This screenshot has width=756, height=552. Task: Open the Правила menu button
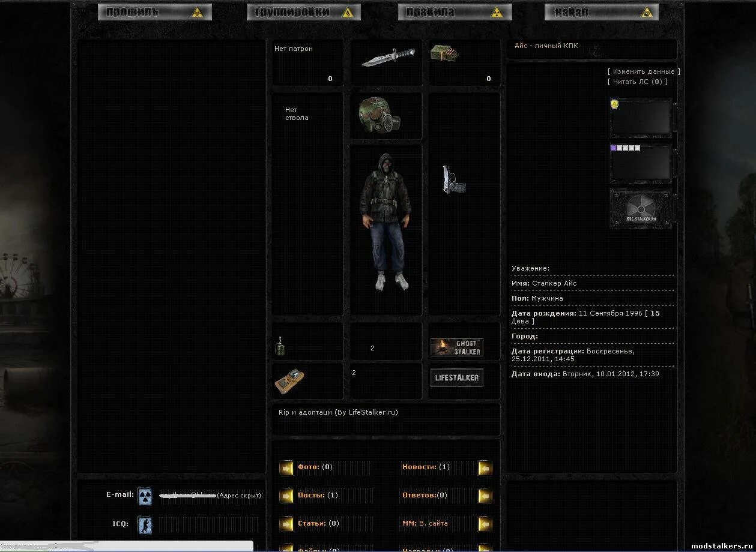455,12
